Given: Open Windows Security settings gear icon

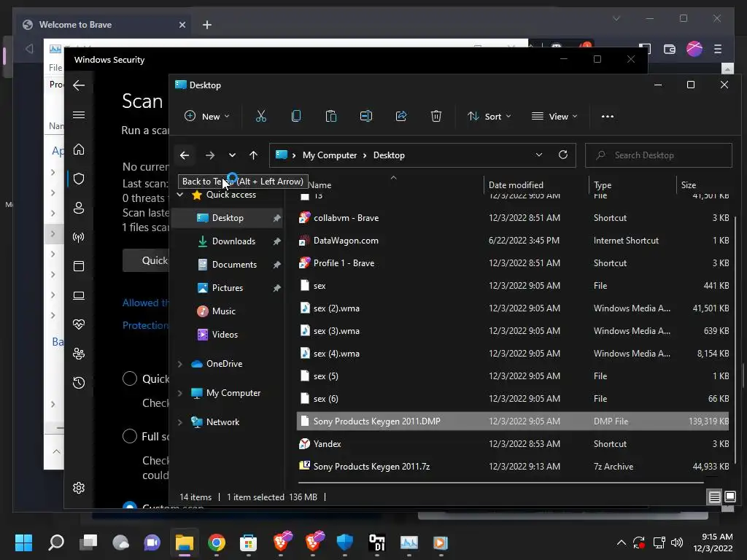Looking at the screenshot, I should pos(79,488).
